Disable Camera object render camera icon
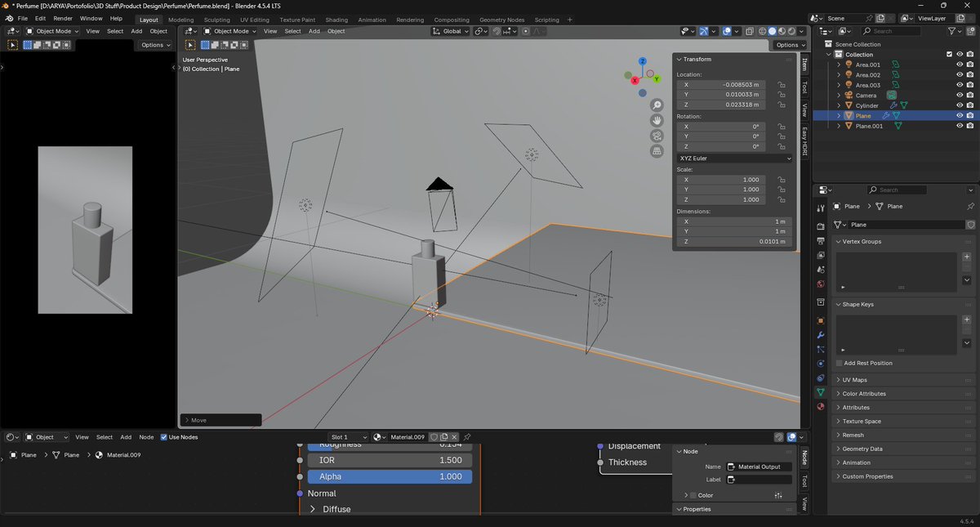This screenshot has height=527, width=980. coord(969,96)
